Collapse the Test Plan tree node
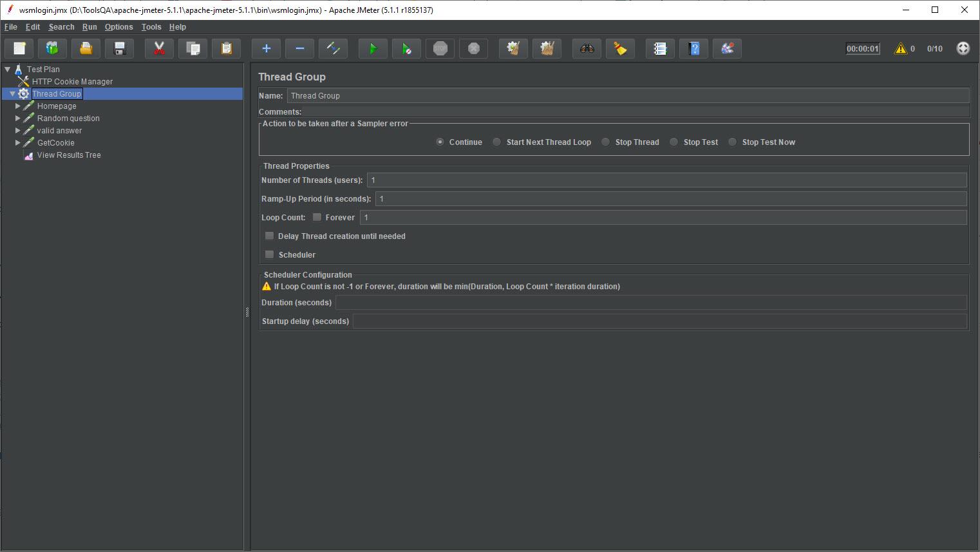Viewport: 980px width, 552px height. pyautogui.click(x=8, y=69)
